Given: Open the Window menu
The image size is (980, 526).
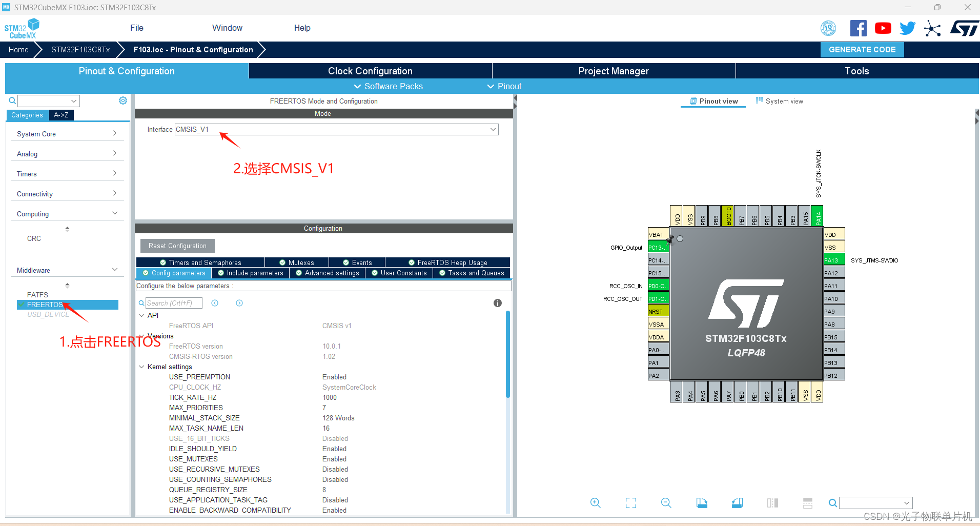Looking at the screenshot, I should click(x=227, y=28).
